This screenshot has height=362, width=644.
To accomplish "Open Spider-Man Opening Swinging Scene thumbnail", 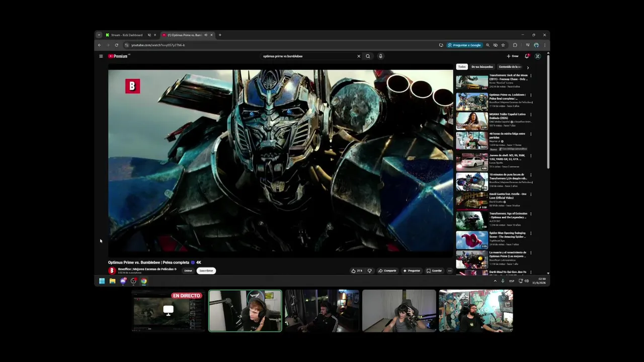I will (472, 240).
